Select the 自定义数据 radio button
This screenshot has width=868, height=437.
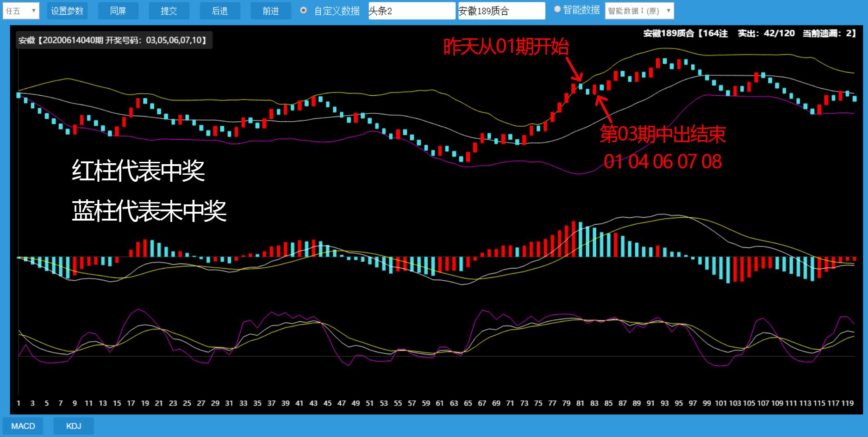click(304, 10)
